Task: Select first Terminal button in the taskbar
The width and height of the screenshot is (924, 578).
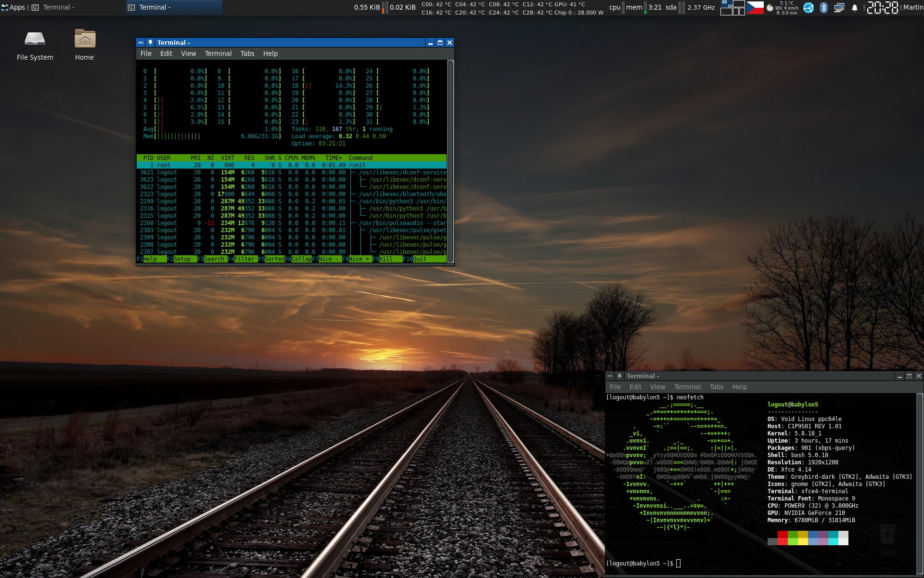Action: 77,7
